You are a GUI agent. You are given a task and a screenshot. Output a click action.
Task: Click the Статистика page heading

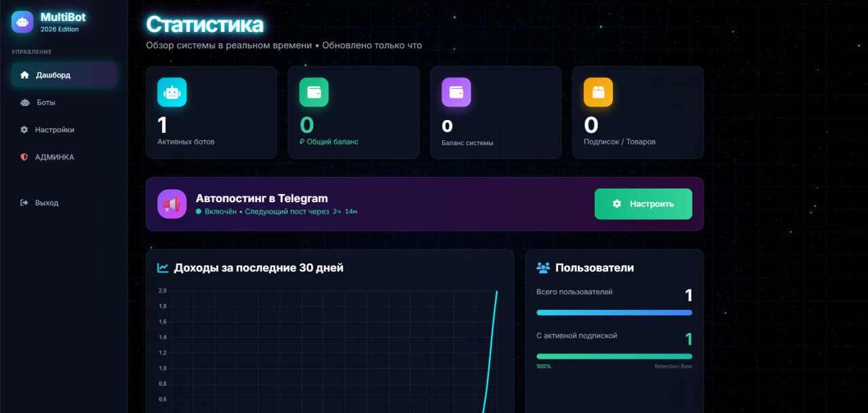205,24
